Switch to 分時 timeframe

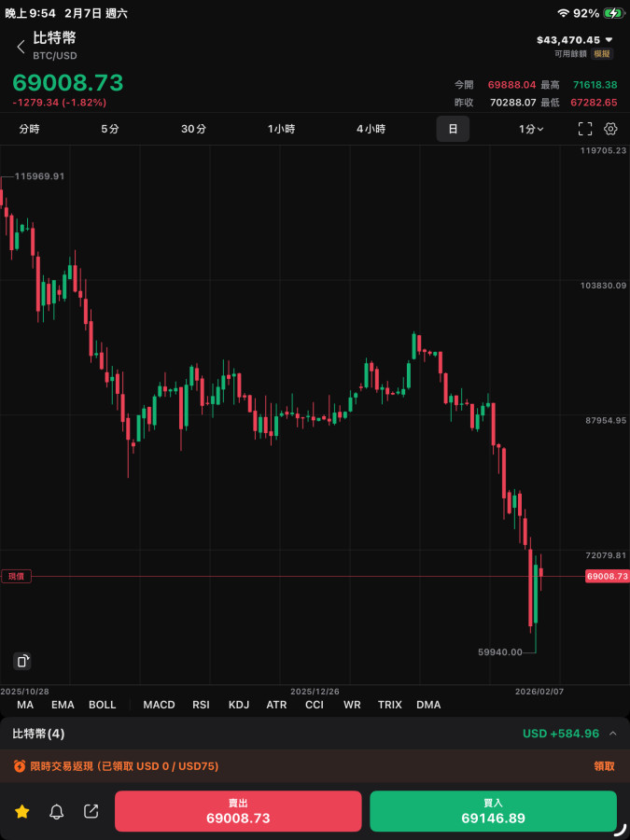[30, 129]
